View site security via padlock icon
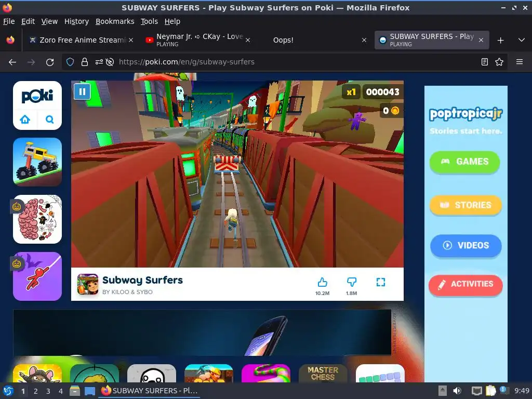The width and height of the screenshot is (532, 399). pyautogui.click(x=85, y=62)
